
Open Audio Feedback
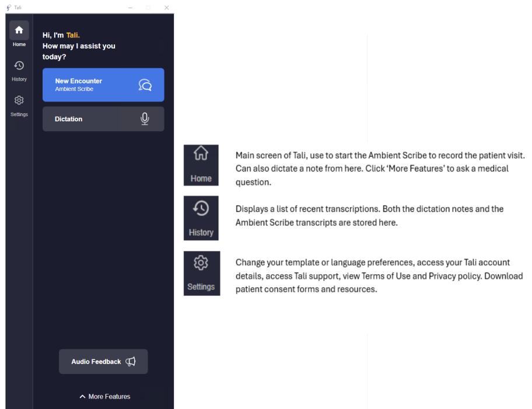click(103, 362)
